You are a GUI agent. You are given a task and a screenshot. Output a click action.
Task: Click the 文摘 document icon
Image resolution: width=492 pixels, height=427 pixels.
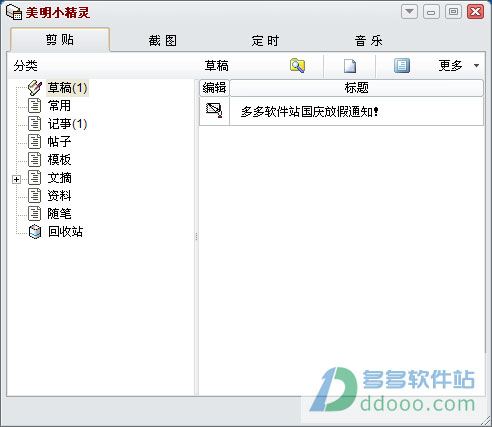(34, 178)
